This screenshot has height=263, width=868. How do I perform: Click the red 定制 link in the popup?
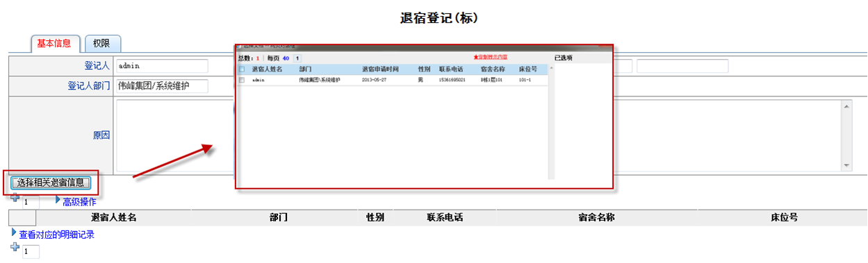[490, 57]
